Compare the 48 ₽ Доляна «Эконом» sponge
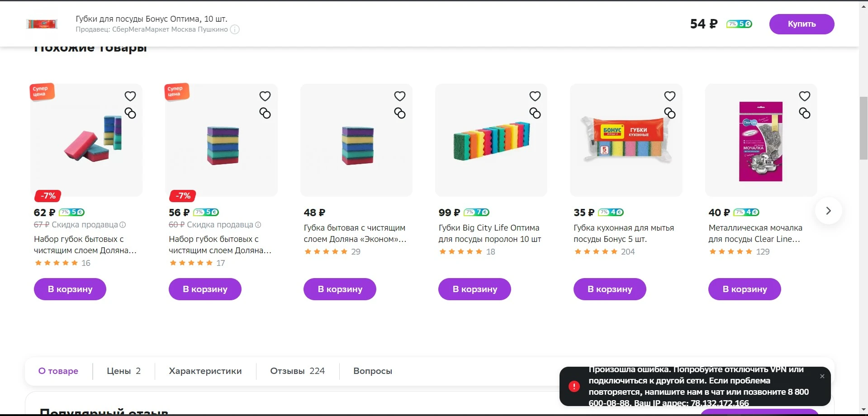868x416 pixels. (x=400, y=113)
